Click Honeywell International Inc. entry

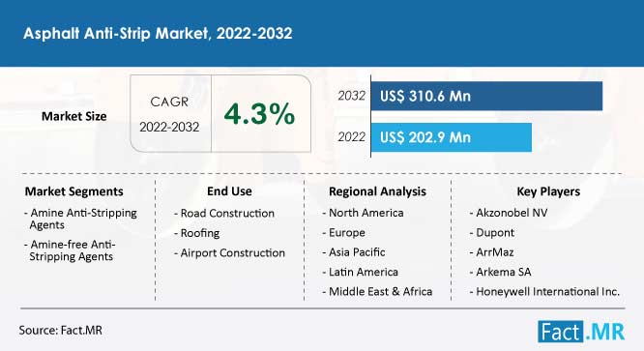tap(544, 291)
